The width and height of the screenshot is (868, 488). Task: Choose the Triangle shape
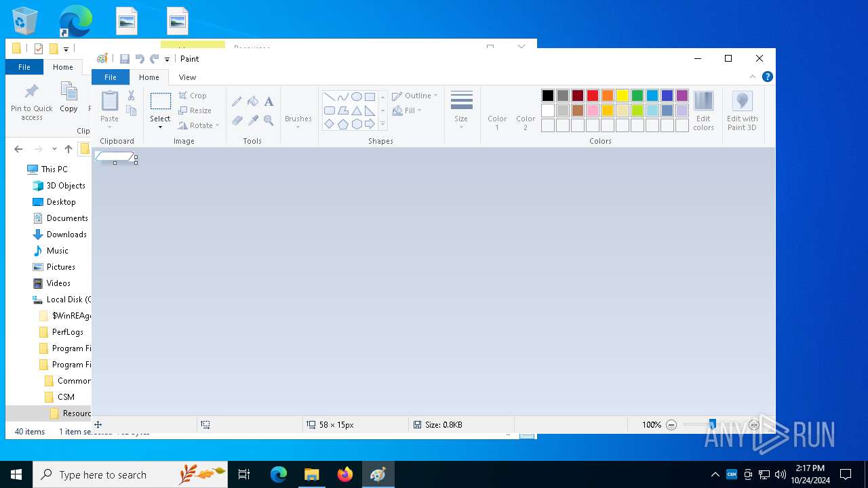click(x=357, y=110)
